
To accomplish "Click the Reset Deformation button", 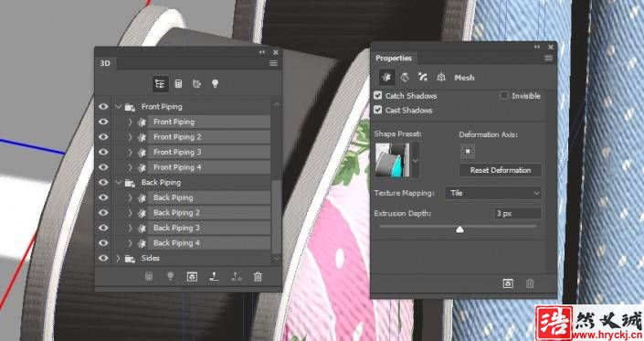I will [x=501, y=170].
